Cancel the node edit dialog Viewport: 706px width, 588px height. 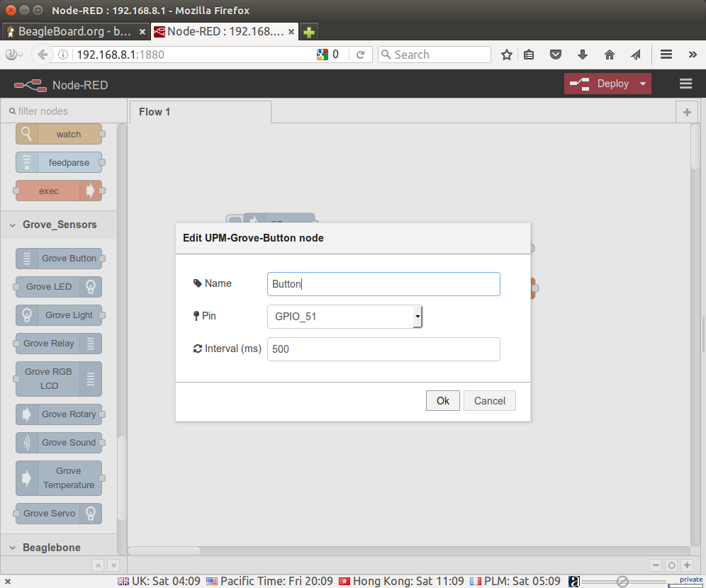(489, 400)
